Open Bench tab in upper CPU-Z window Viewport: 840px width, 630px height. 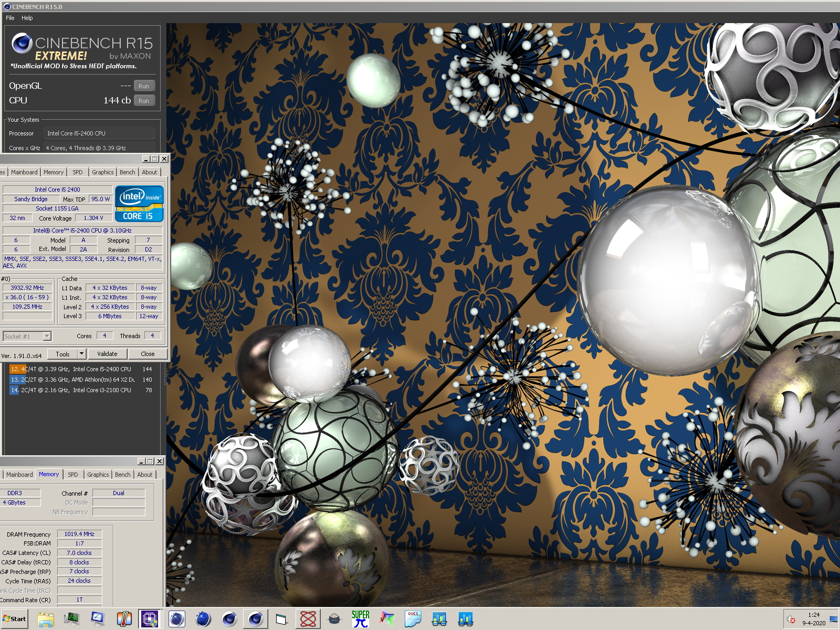[128, 172]
